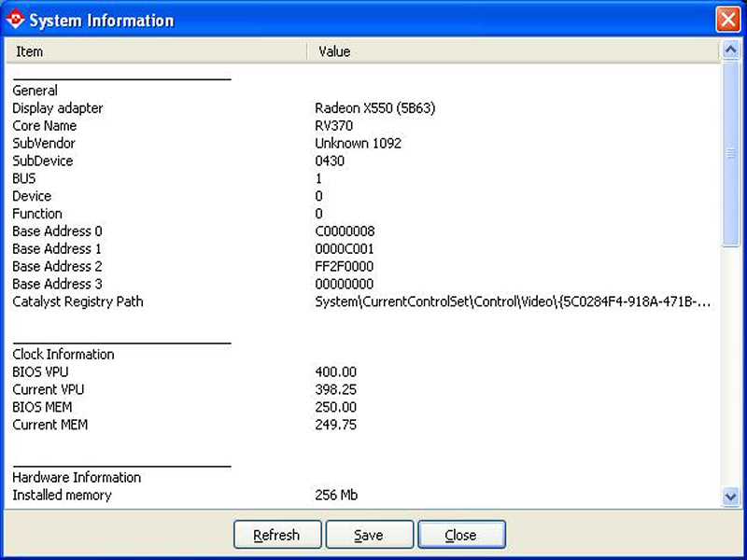Click the 398.25 value
This screenshot has height=560, width=747.
336,390
